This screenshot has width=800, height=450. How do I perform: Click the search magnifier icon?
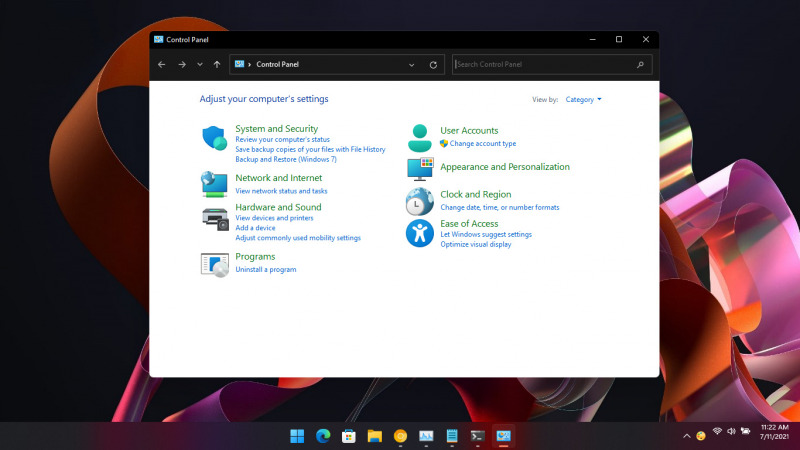[640, 65]
